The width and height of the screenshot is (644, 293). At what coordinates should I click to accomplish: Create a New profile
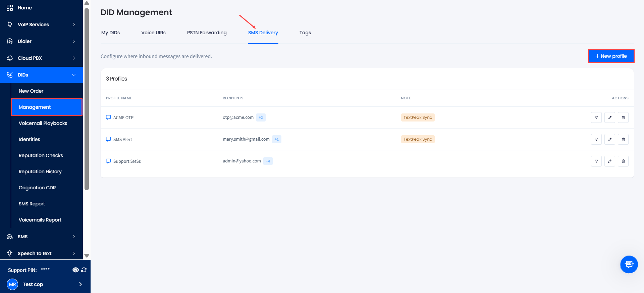611,56
